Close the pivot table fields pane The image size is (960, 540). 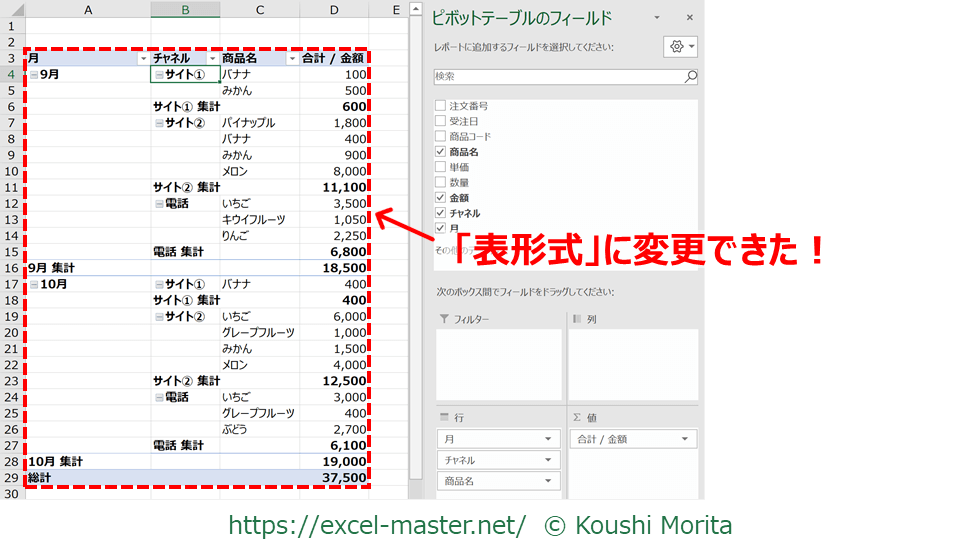689,18
